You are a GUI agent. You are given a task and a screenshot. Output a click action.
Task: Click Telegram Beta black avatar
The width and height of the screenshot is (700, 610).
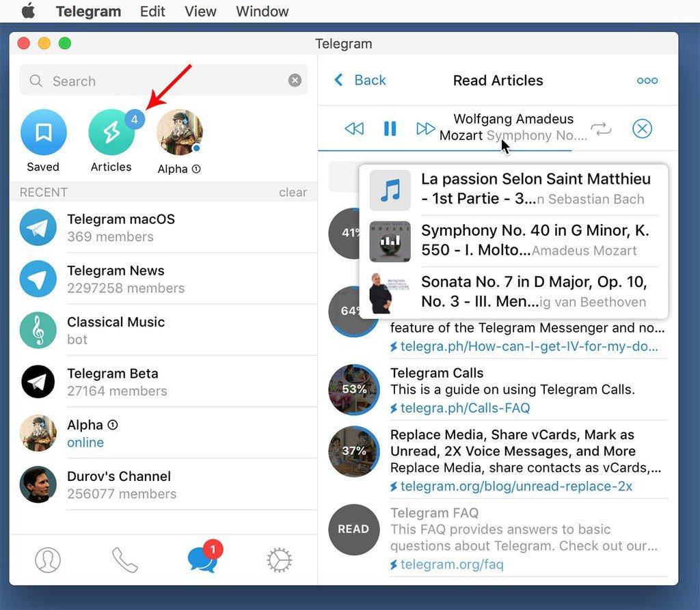(38, 382)
